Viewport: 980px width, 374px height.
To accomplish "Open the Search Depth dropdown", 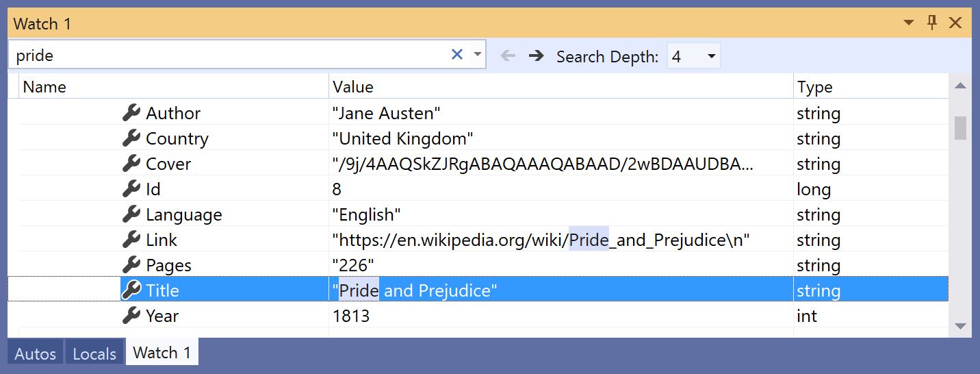I will pyautogui.click(x=694, y=56).
